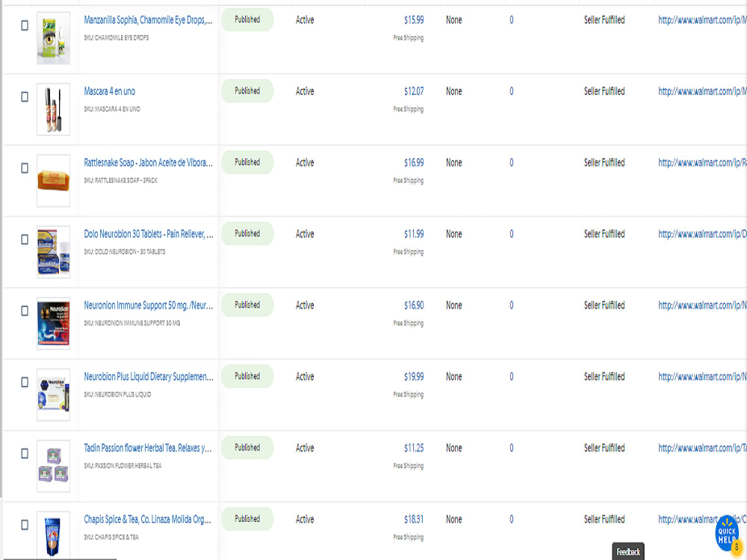
Task: Click the 0 count for Tadin Passion flower tea
Action: 512,447
